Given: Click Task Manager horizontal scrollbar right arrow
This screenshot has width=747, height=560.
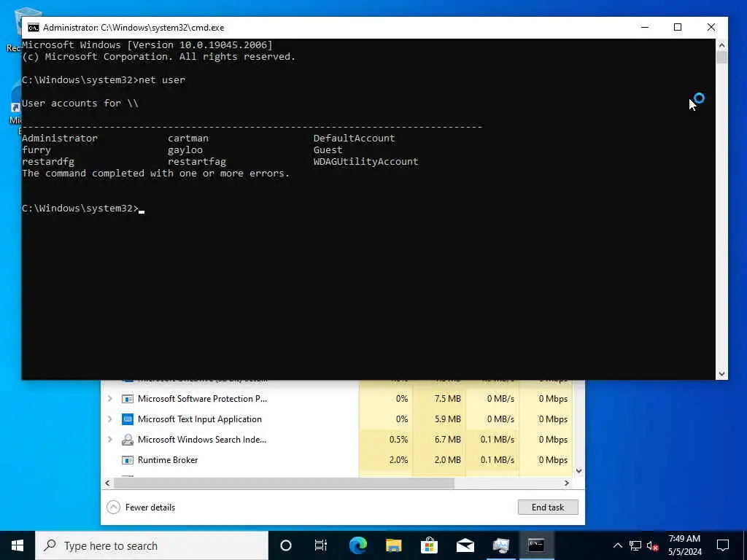Looking at the screenshot, I should (x=566, y=483).
